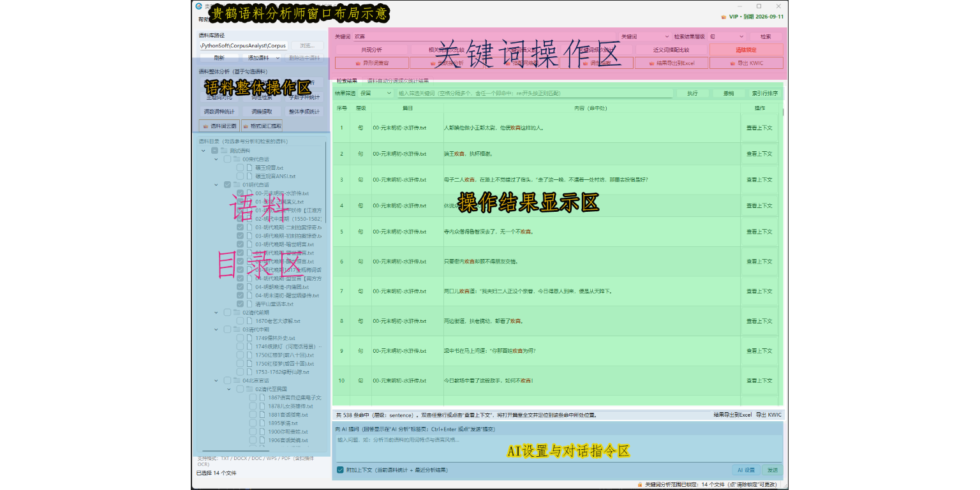Screen dimensions: 980x490
Task: Collapse the 02清代前期 tree node
Action: pyautogui.click(x=216, y=313)
